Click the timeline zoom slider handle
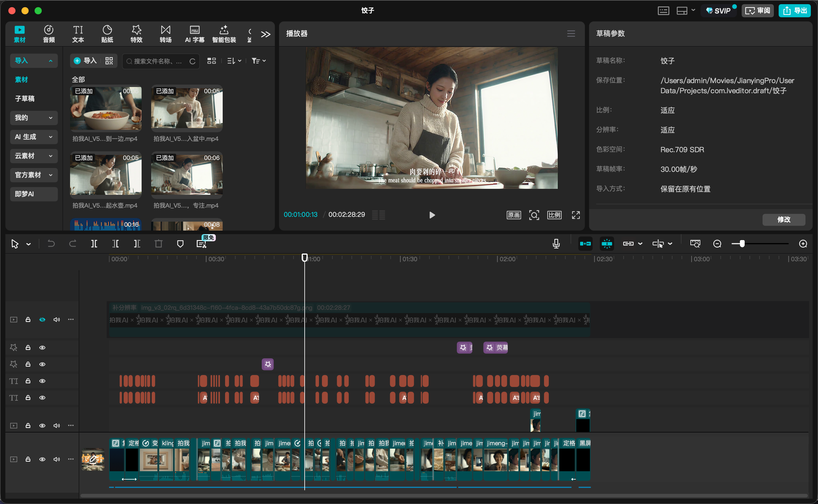This screenshot has width=818, height=504. point(742,244)
